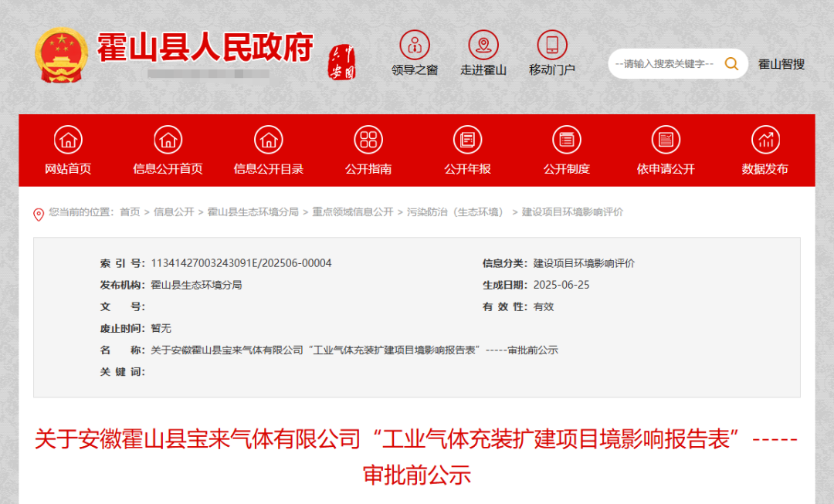
Task: Click the 数据发布 chart icon
Action: click(x=765, y=140)
